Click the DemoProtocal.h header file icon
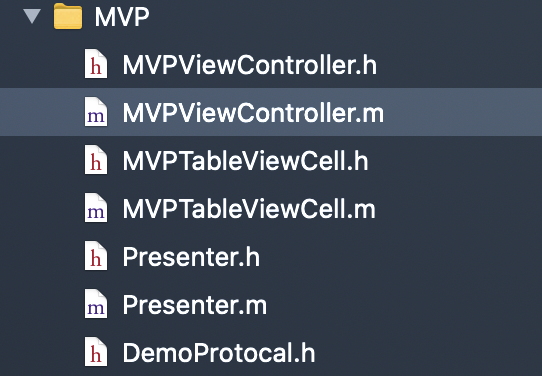The image size is (542, 376). (x=96, y=352)
